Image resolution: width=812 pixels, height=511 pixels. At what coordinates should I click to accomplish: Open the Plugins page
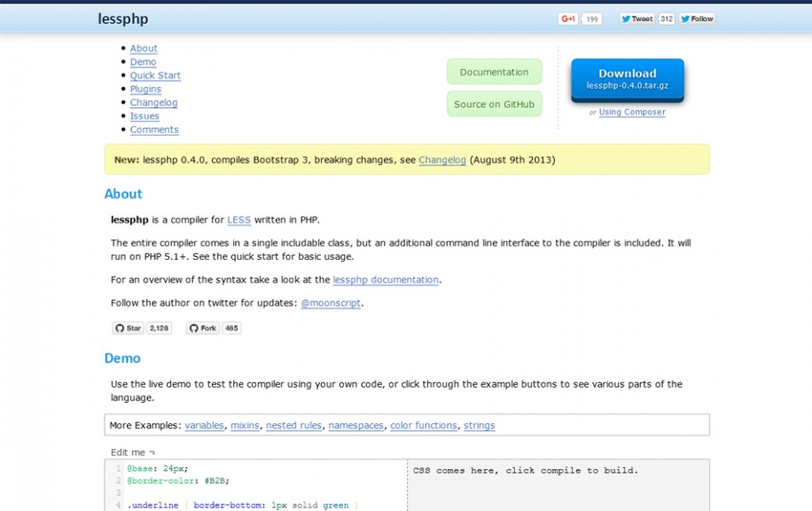[145, 89]
